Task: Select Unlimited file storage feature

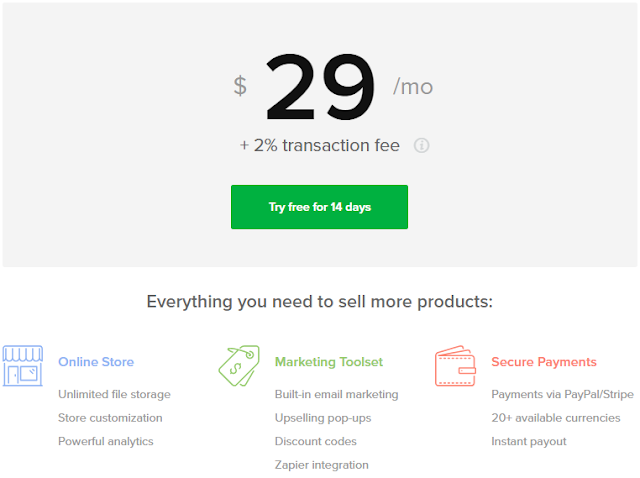Action: click(x=114, y=394)
